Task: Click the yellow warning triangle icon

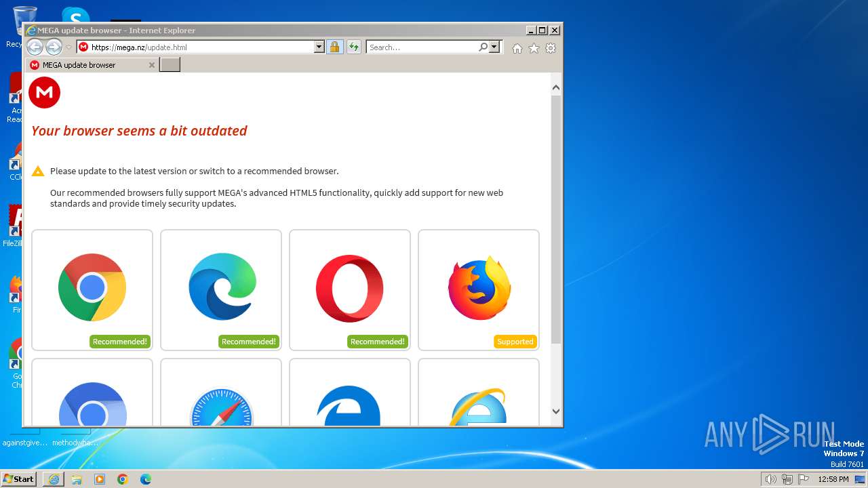Action: (38, 171)
